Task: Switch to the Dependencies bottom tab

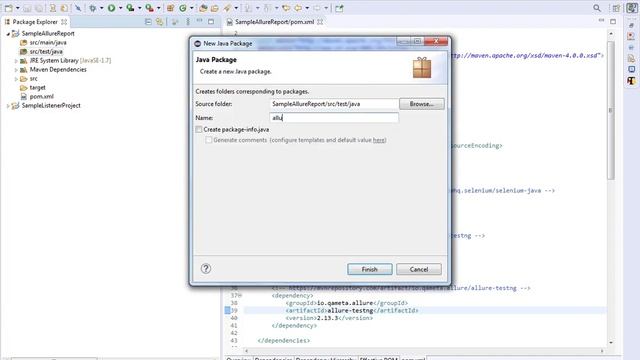Action: [x=273, y=358]
